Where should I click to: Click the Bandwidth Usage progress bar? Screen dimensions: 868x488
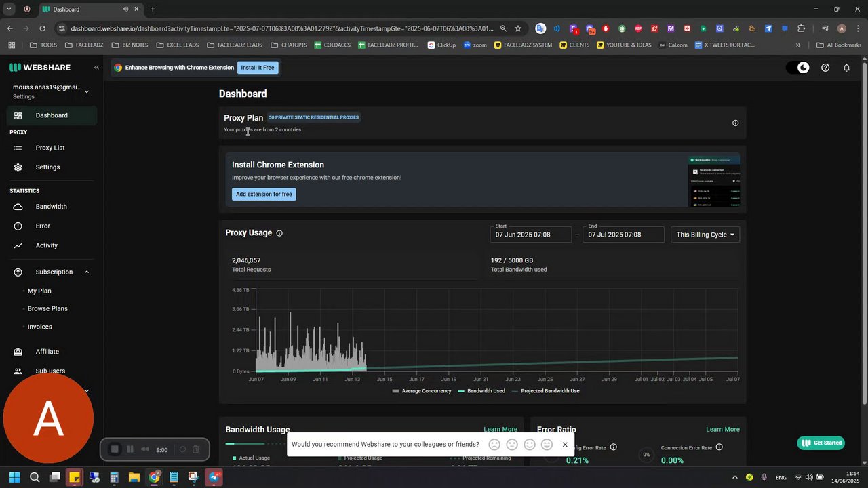click(256, 444)
